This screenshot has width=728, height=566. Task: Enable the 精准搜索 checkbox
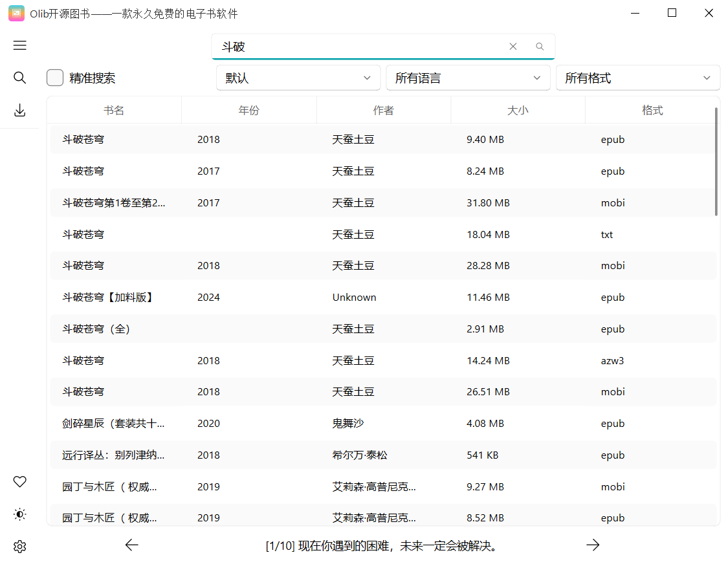[x=54, y=77]
